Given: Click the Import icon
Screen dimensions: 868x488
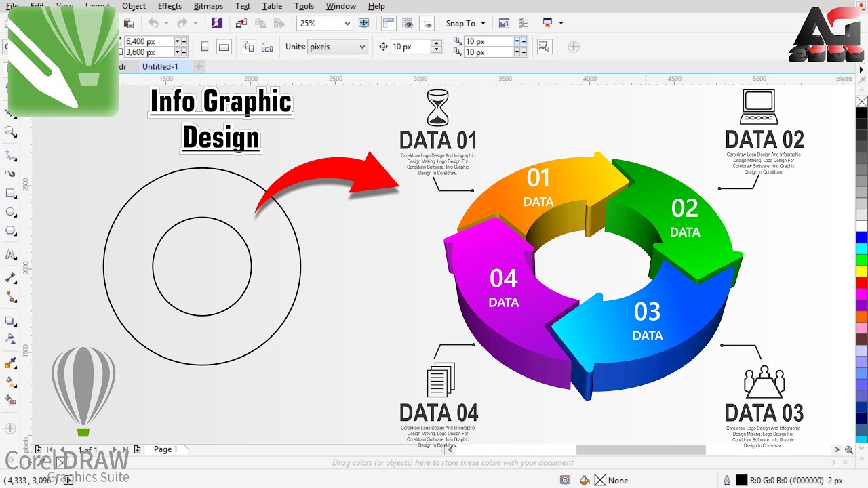Looking at the screenshot, I should (241, 23).
